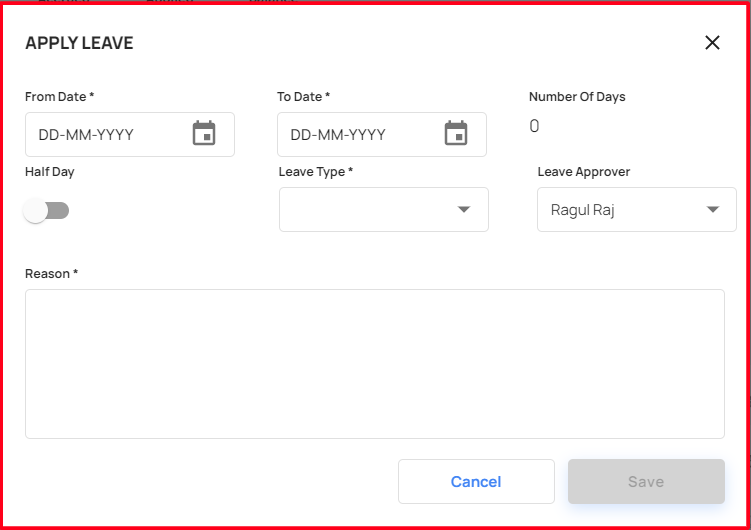Open the From Date calendar picker icon

click(x=204, y=133)
